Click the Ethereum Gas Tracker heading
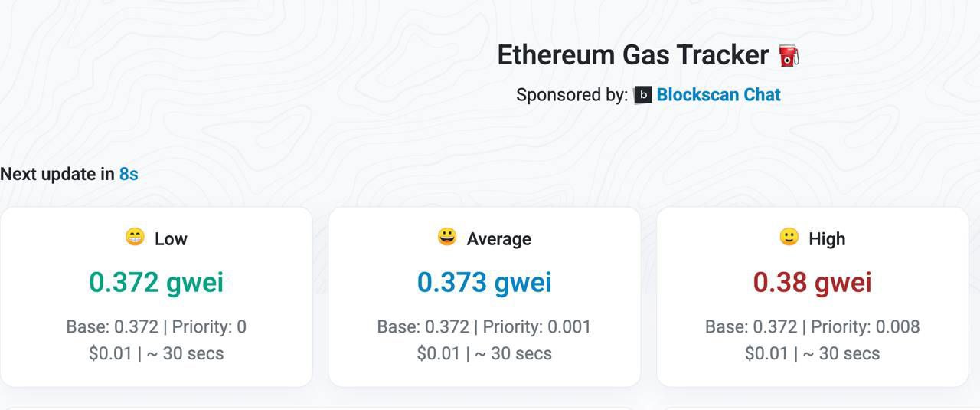The image size is (980, 410). [x=632, y=55]
